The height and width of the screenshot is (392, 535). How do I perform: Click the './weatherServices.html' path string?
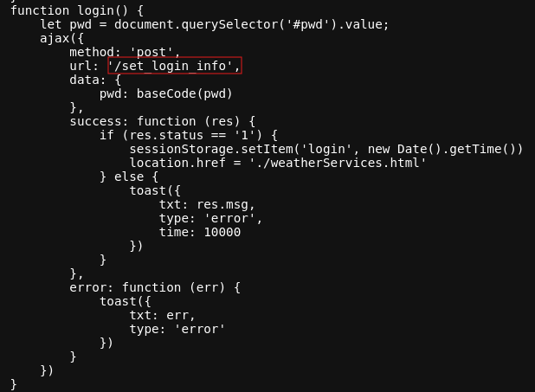337,163
